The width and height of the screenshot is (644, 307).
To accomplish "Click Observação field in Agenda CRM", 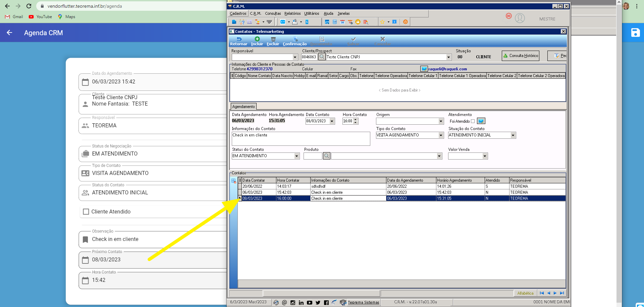I will [x=153, y=239].
